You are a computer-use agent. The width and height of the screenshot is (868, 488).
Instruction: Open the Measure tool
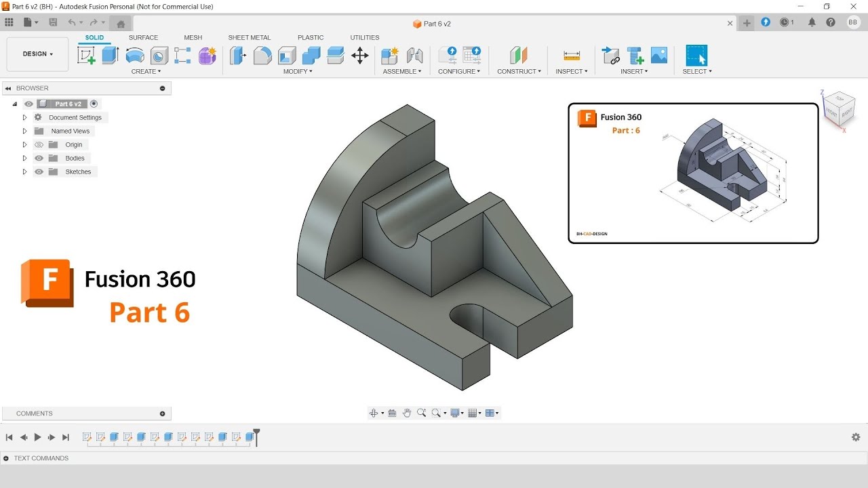(x=572, y=56)
